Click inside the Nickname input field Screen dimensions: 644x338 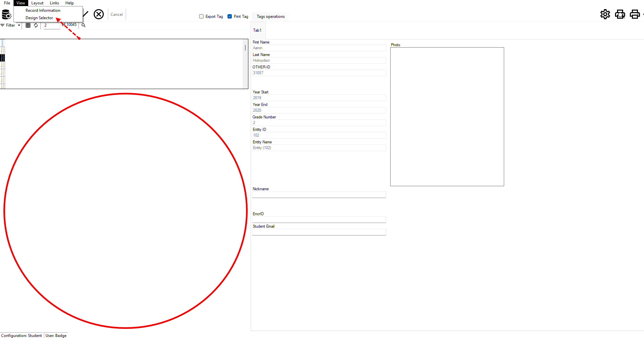[x=319, y=195]
